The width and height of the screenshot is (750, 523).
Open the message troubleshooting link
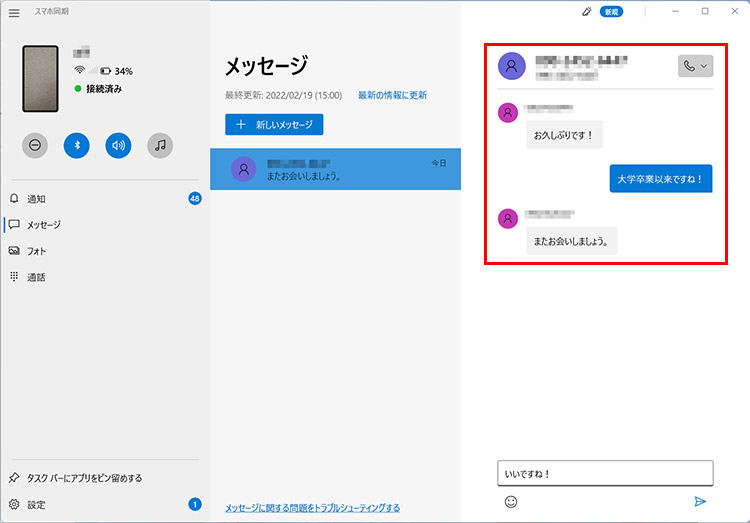coord(312,508)
